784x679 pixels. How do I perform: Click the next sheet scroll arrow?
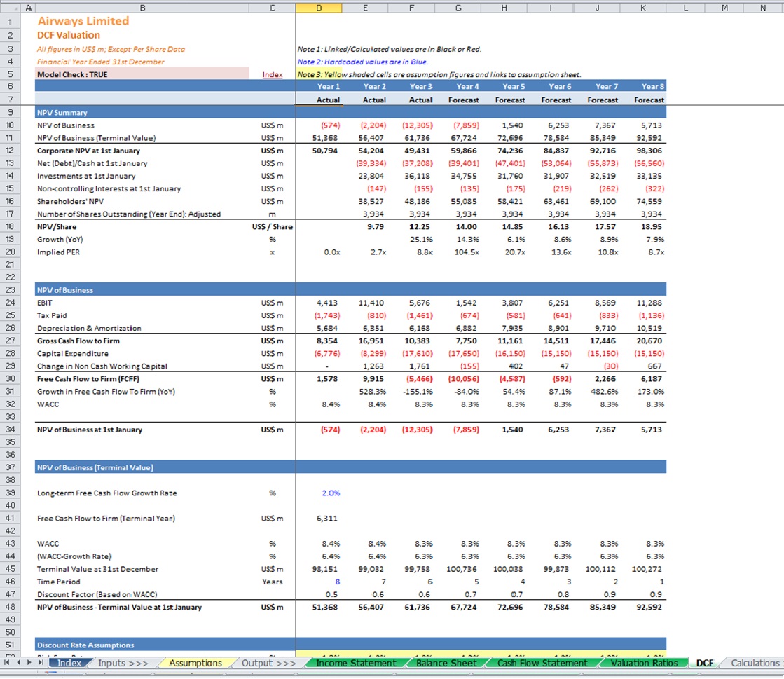29,662
